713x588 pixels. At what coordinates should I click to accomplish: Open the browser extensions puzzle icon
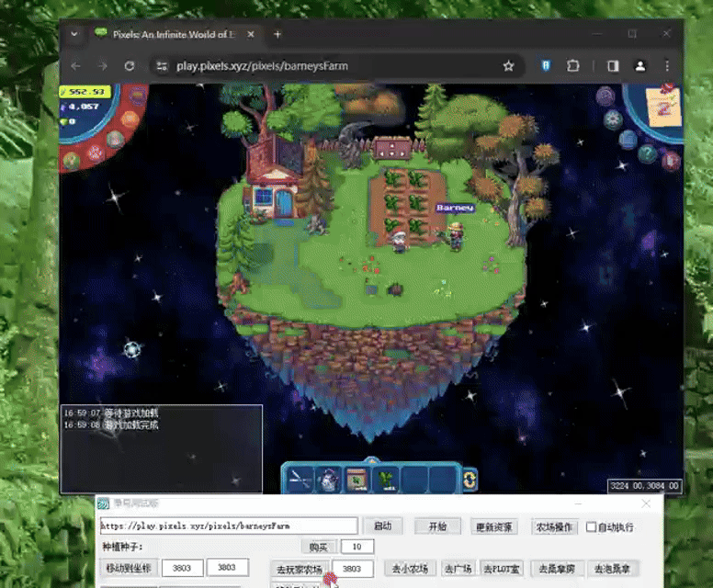pyautogui.click(x=573, y=66)
